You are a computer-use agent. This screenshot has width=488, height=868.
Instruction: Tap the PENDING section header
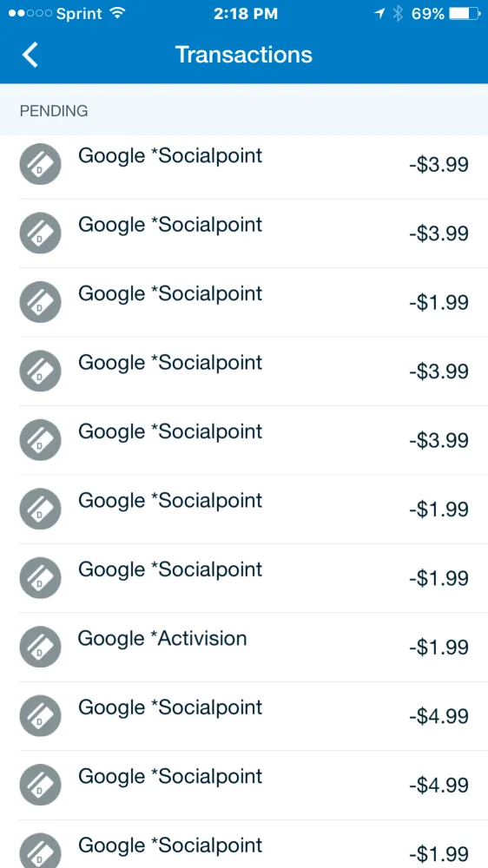point(244,110)
